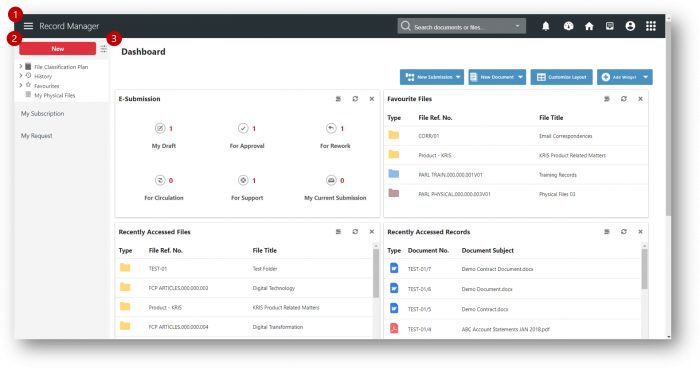Image resolution: width=700 pixels, height=368 pixels.
Task: Click the File Ref. No. column header in Favourite Files
Action: [x=435, y=118]
